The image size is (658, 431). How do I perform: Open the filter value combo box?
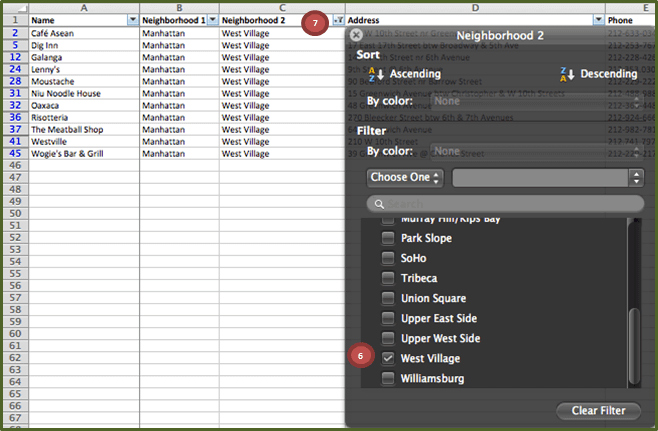(x=548, y=178)
